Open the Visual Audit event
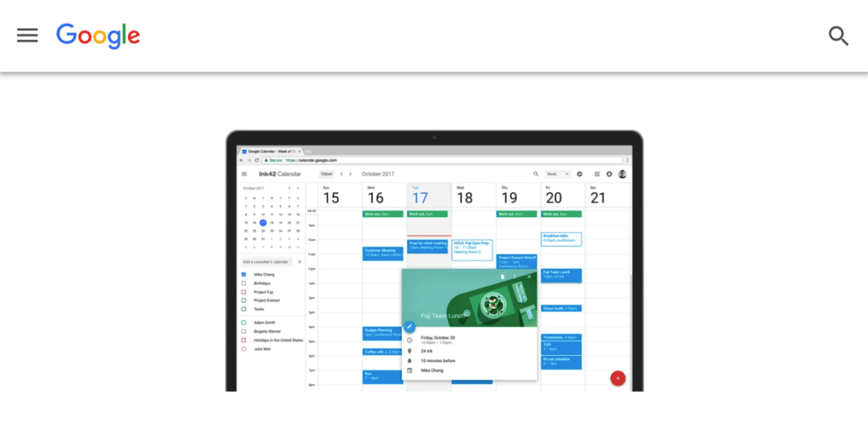Image resolution: width=868 pixels, height=440 pixels. point(561,309)
